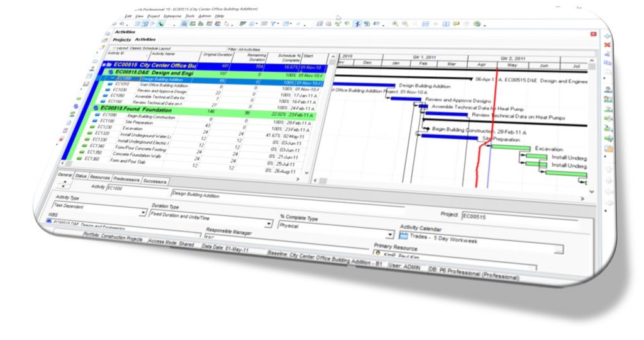Click the Zoom In magnifier toolbar icon

tap(395, 25)
